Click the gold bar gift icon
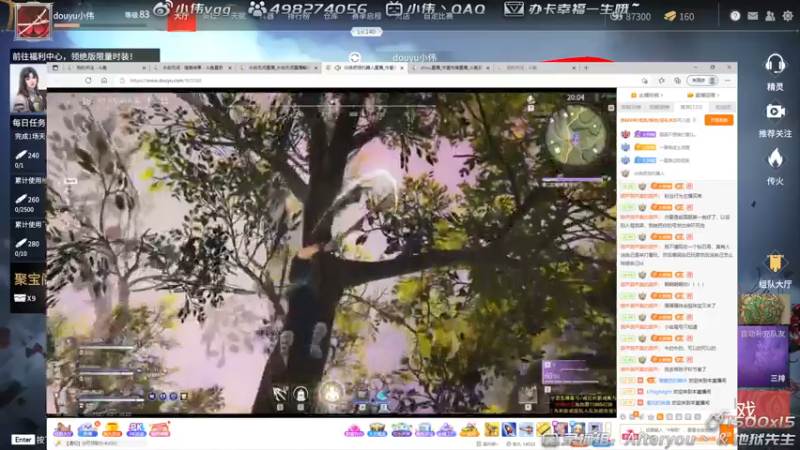800x450 pixels. [x=543, y=430]
